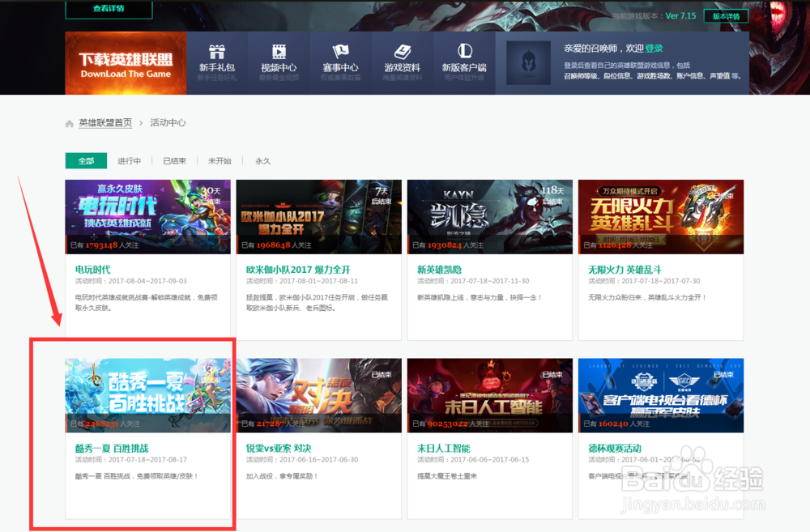Select the 永久 filter tab
Viewport: 810px width, 532px height.
tap(263, 160)
